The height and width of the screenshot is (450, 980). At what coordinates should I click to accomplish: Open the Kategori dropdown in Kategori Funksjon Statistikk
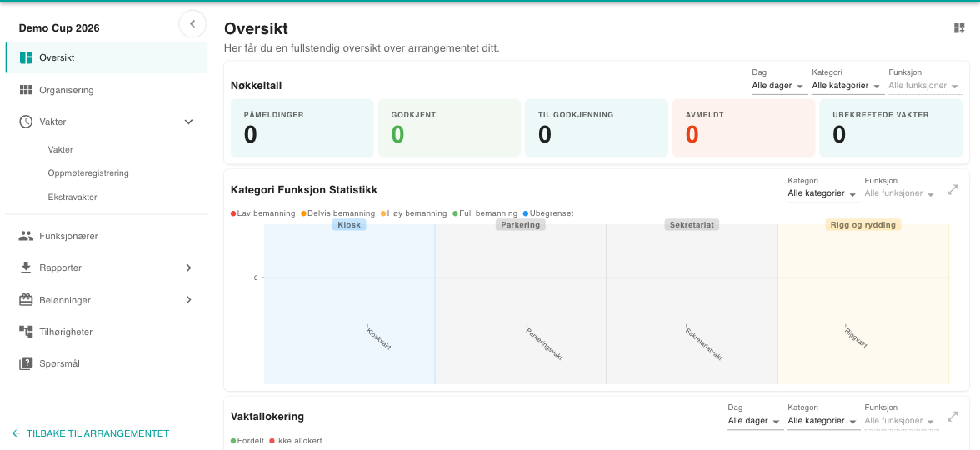(823, 193)
